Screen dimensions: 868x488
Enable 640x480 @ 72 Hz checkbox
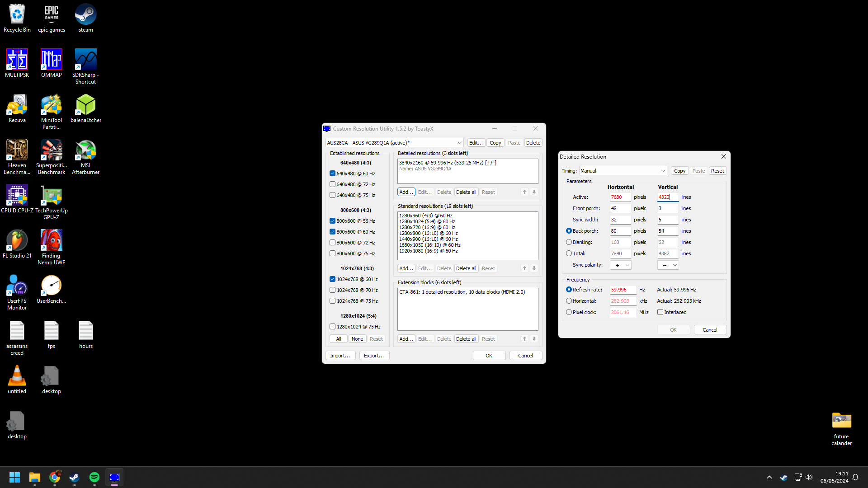pos(332,184)
